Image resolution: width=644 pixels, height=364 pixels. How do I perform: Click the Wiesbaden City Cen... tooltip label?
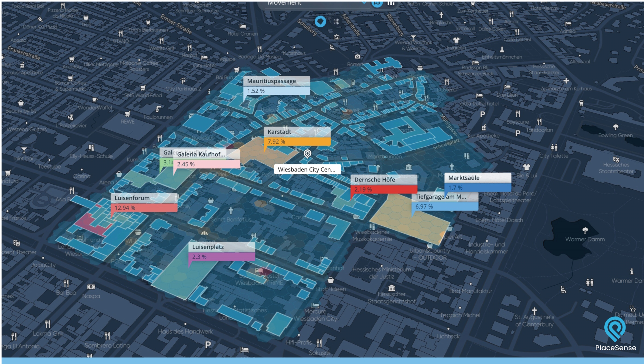(307, 170)
